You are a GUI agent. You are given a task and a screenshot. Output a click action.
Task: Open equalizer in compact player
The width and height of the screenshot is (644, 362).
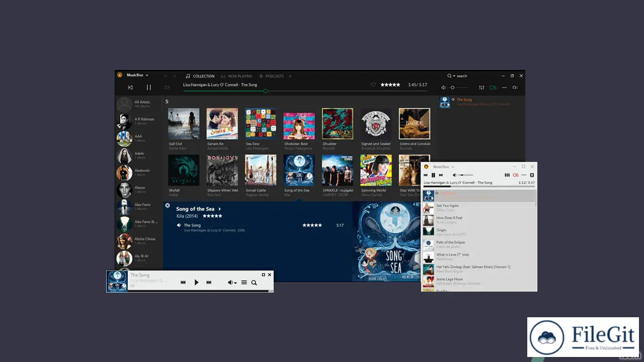coord(507,175)
